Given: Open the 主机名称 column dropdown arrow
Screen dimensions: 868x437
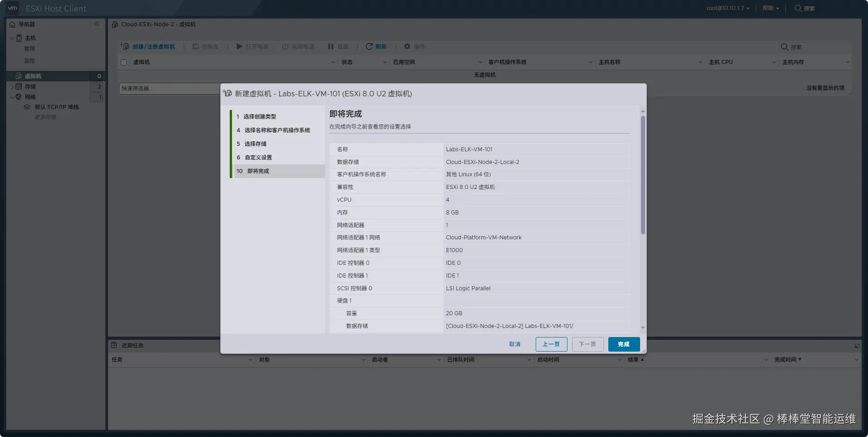Looking at the screenshot, I should coord(700,62).
